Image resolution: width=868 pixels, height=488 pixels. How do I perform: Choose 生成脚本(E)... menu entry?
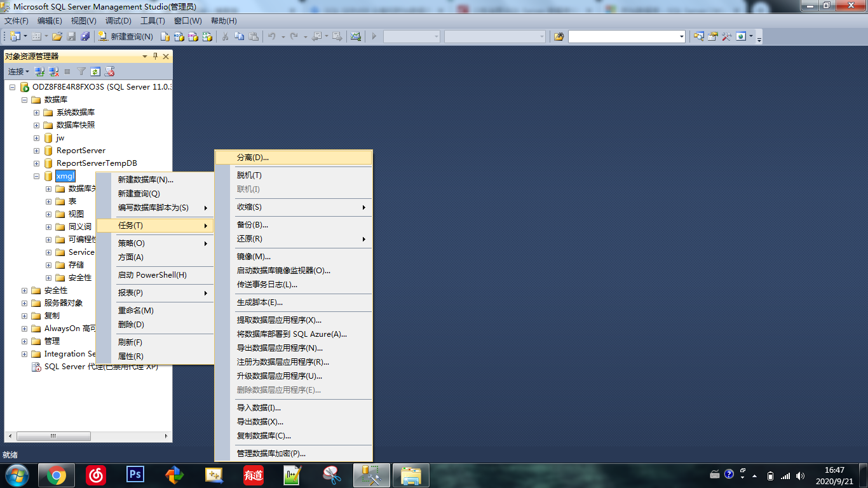(x=293, y=302)
